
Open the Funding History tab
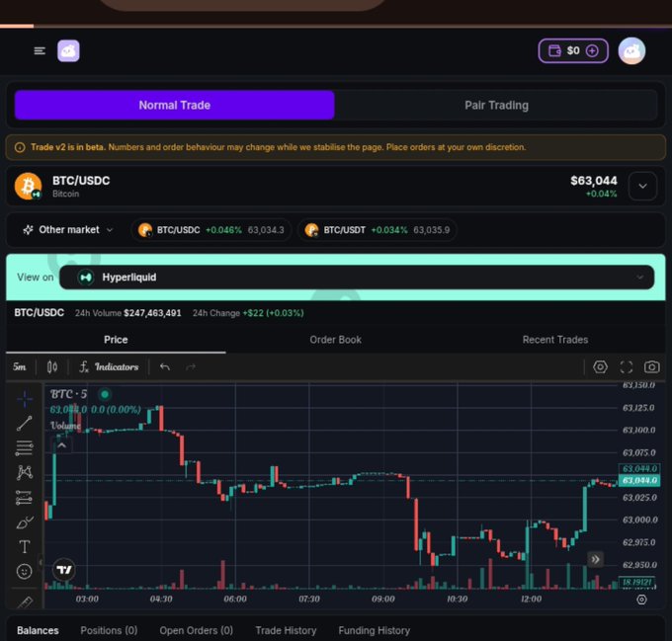tap(375, 631)
